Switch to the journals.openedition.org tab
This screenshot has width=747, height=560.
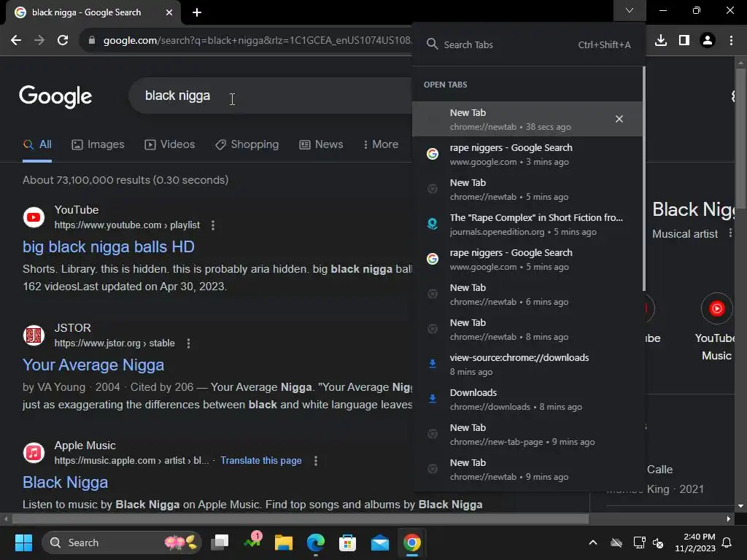point(527,225)
